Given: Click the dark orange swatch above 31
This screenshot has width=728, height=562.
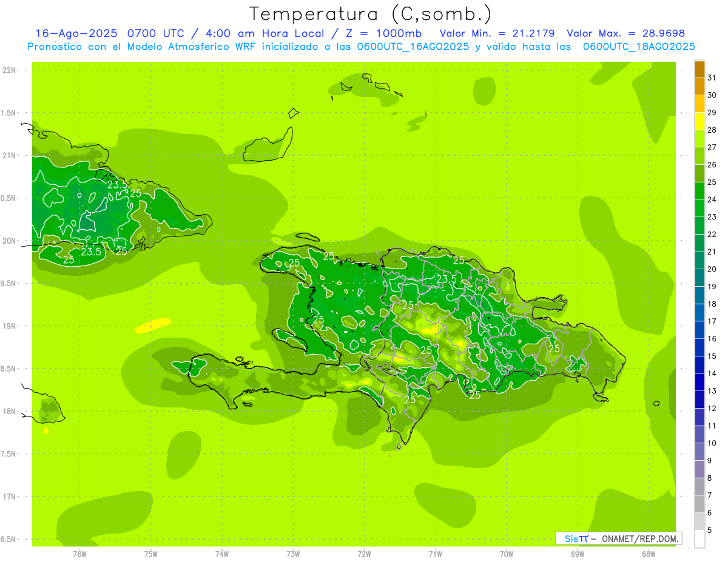Looking at the screenshot, I should point(699,69).
